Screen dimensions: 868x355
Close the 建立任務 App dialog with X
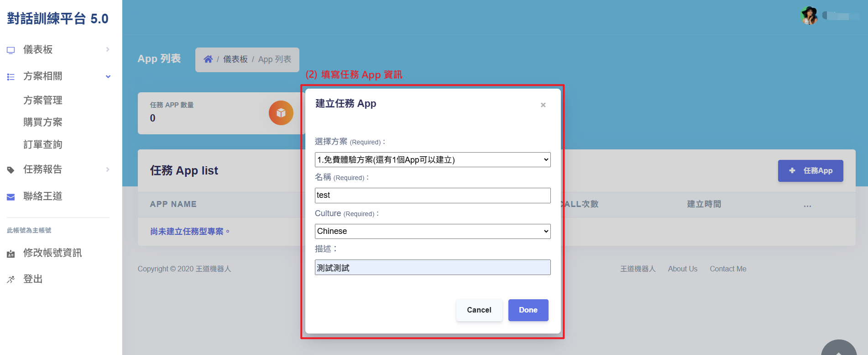tap(543, 105)
